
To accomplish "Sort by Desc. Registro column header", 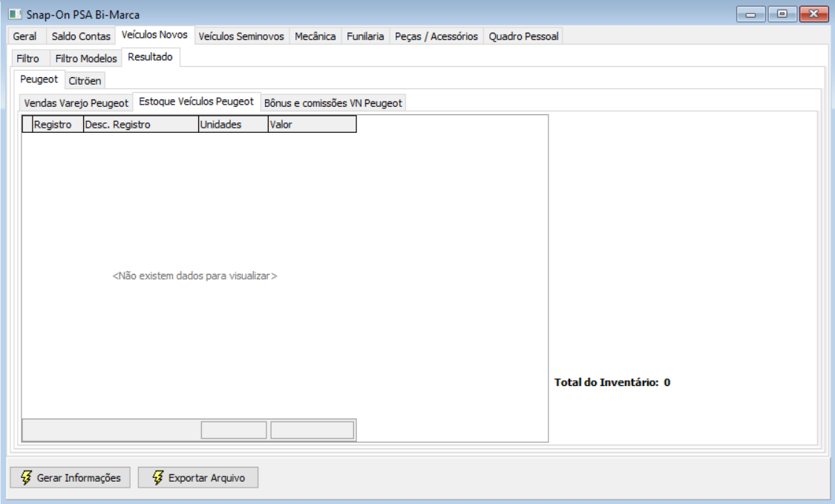I will [141, 124].
